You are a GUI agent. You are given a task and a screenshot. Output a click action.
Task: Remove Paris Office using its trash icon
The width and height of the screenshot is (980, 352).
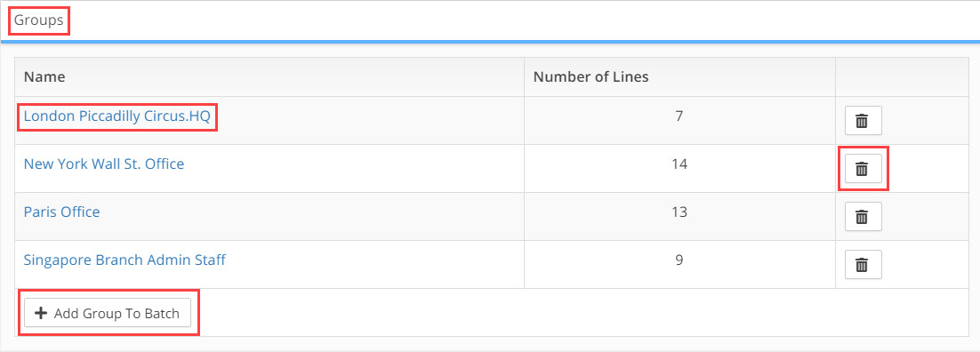[864, 217]
